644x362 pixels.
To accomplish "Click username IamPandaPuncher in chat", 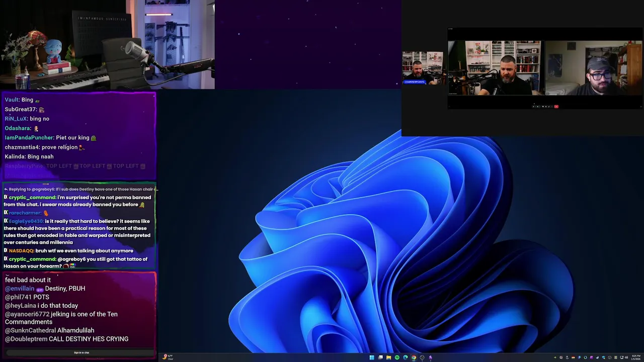I will [x=29, y=137].
